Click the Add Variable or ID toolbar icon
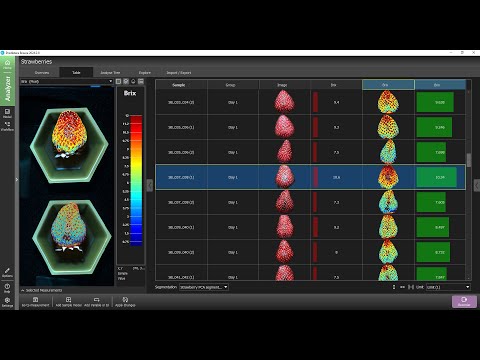Viewport: 480px width, 360px height. (x=97, y=301)
